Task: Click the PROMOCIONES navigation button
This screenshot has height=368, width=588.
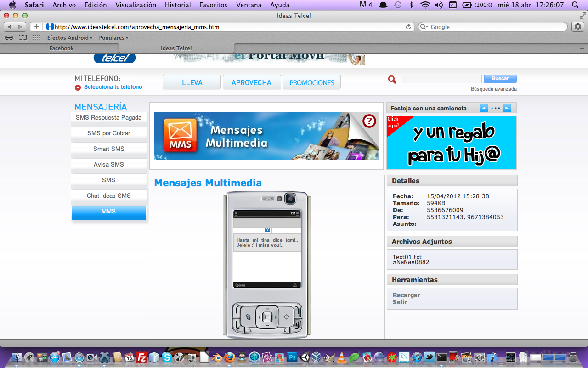Action: click(311, 82)
